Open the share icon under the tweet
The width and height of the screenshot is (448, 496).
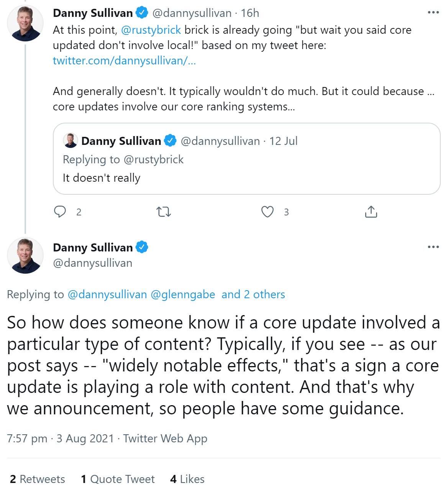coord(371,211)
